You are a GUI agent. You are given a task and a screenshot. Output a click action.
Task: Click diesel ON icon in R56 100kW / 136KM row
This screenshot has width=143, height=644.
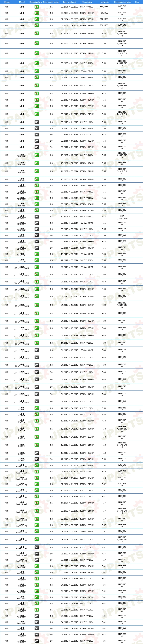click(x=37, y=141)
